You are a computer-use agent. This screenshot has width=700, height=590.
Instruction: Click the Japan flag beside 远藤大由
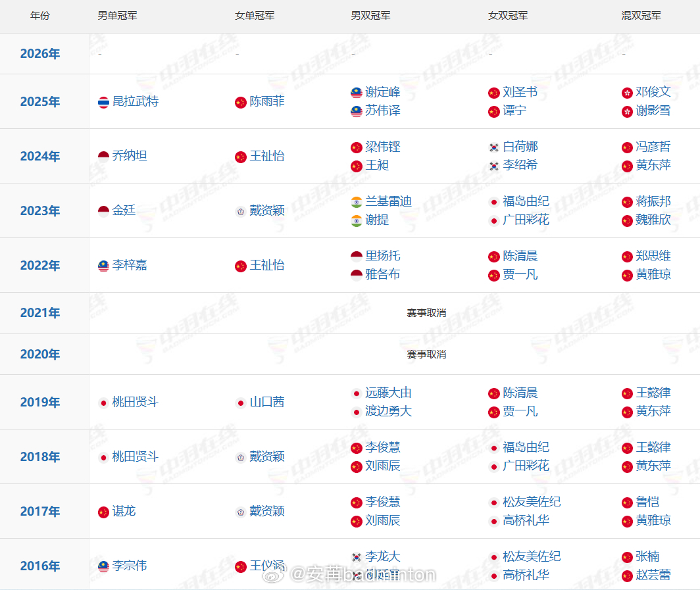click(357, 393)
